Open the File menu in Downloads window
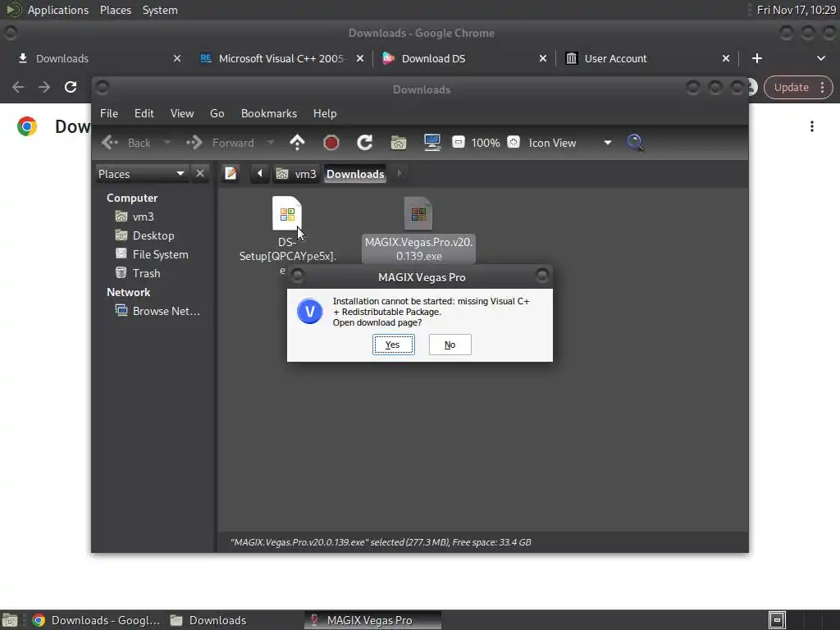The width and height of the screenshot is (840, 630). click(109, 113)
